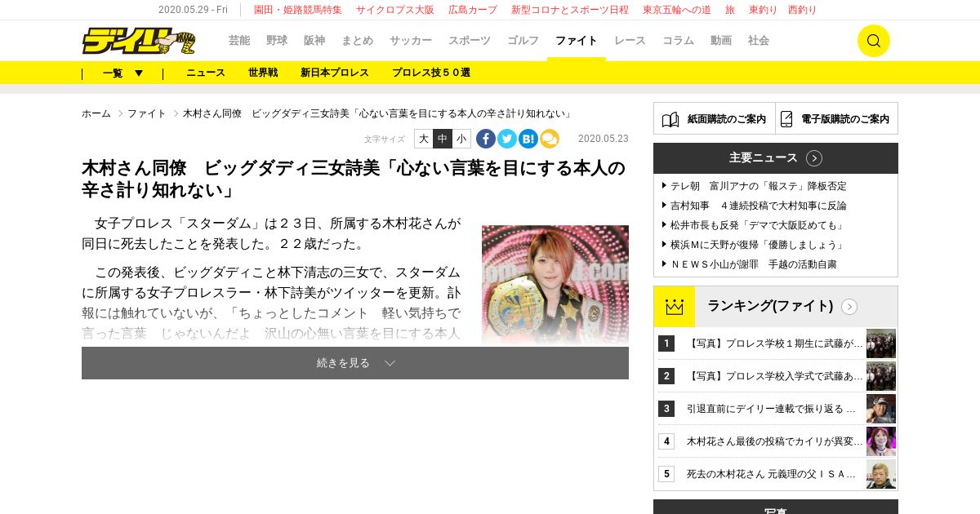Open the レース nav tab
980x514 pixels.
[630, 41]
